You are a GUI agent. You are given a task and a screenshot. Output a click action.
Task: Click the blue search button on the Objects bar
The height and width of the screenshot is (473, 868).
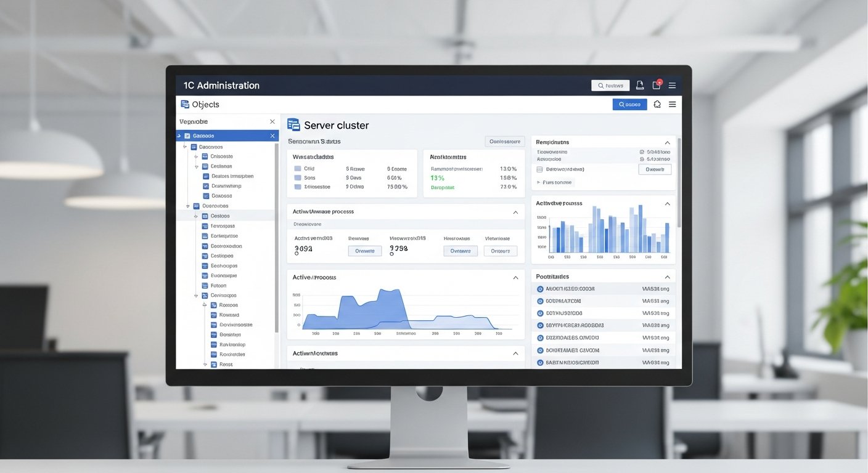(629, 105)
